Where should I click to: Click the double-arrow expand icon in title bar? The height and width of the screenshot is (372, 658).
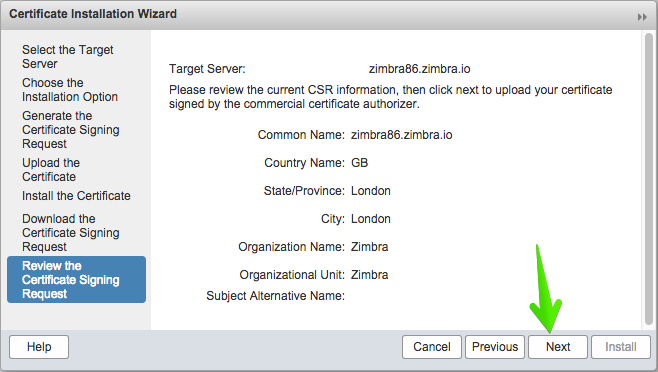tap(642, 17)
